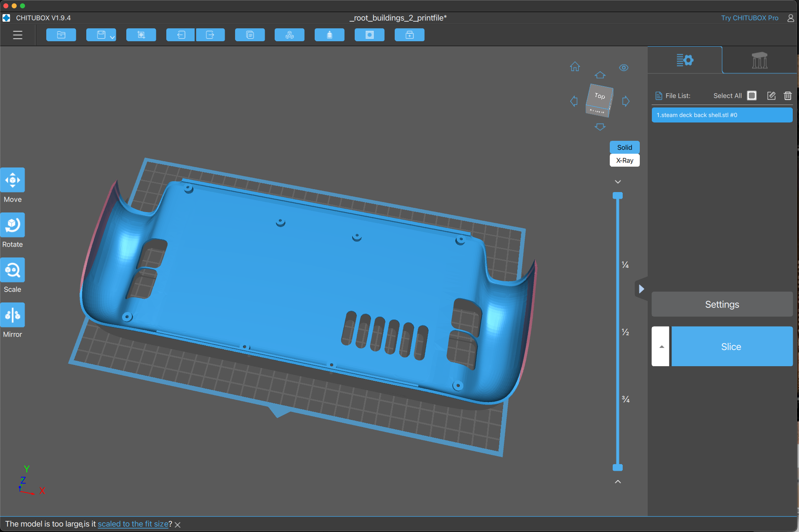Screen dimensions: 799x532
Task: Switch to the supports tab
Action: coord(759,60)
